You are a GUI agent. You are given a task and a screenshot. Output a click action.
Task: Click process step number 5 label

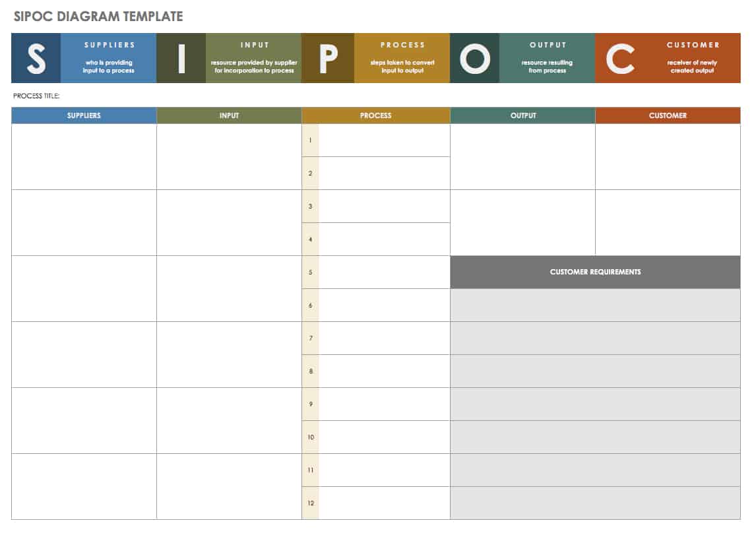click(x=310, y=272)
